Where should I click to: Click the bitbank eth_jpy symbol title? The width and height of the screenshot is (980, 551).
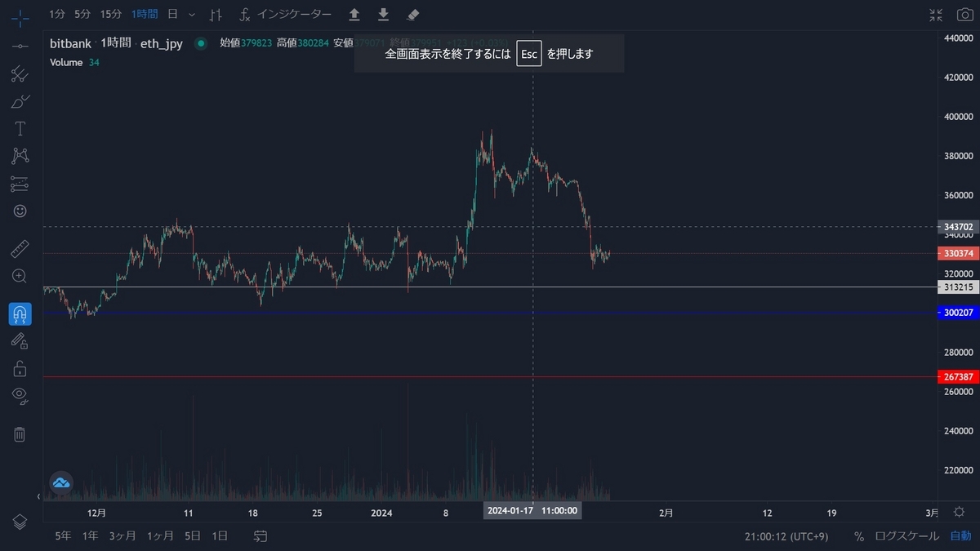[x=116, y=43]
